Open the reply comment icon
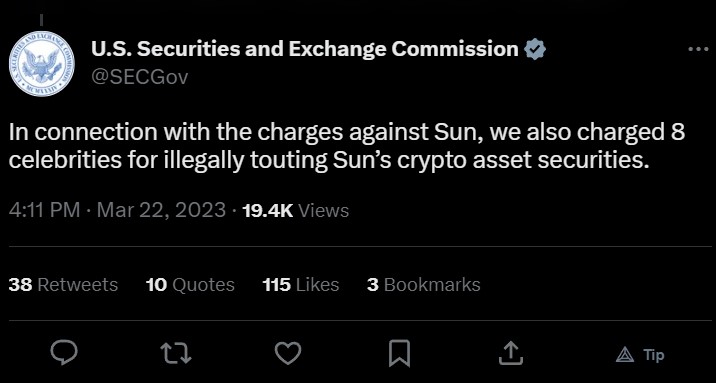The image size is (716, 383). (x=64, y=353)
